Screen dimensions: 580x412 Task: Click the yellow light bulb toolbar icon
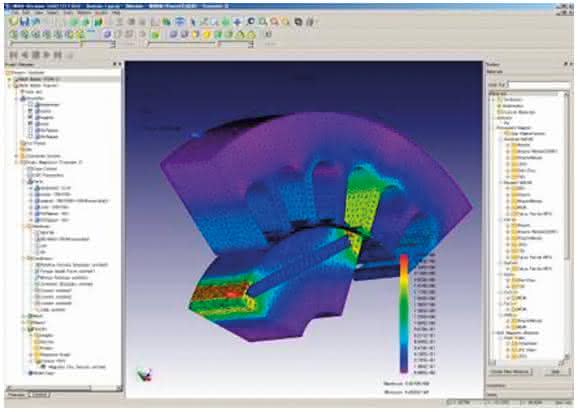(206, 35)
